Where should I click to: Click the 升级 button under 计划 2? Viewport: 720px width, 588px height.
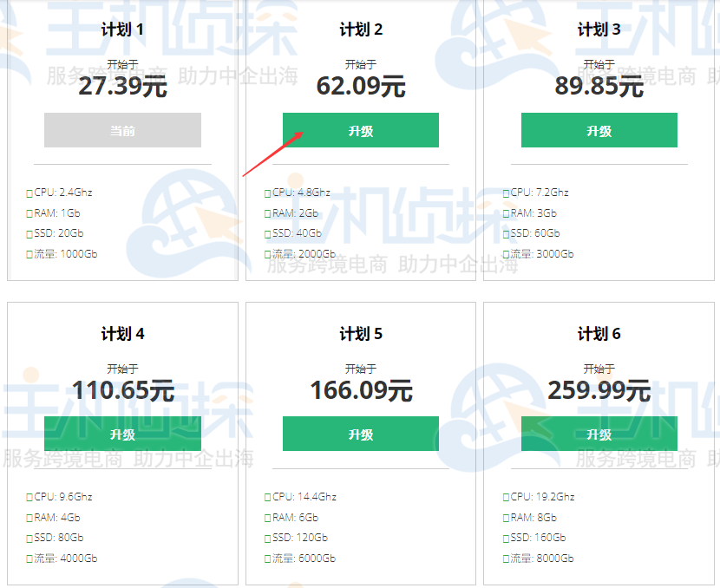360,129
